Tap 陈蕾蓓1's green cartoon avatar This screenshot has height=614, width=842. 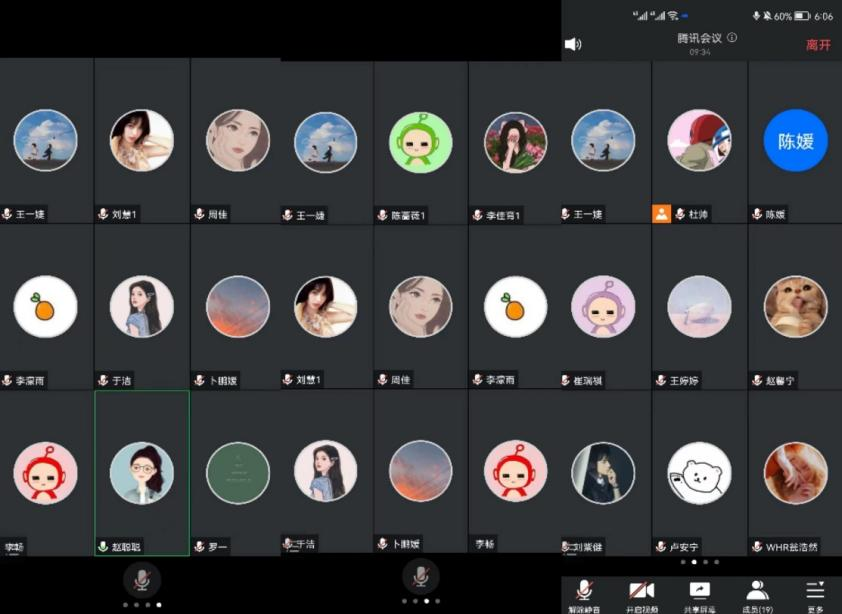point(421,141)
